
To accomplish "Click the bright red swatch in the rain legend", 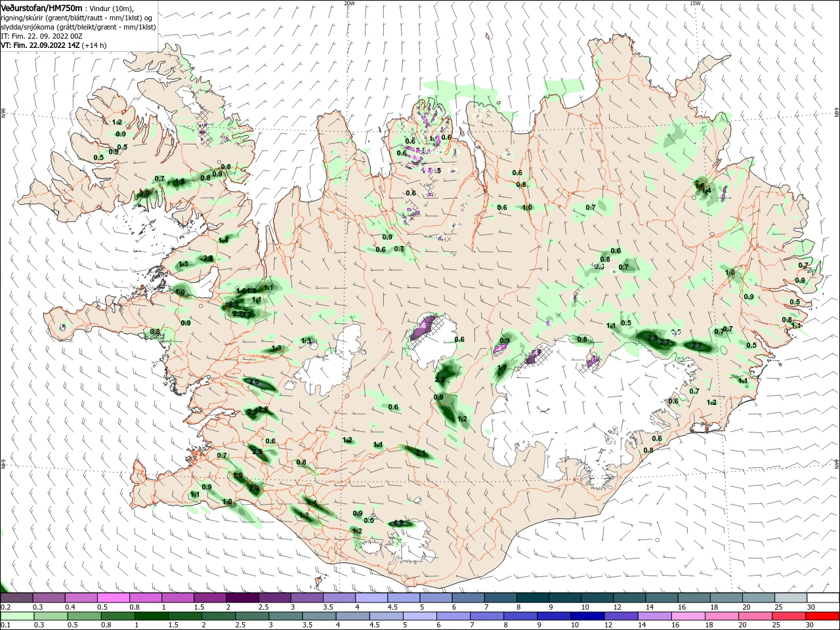I will 822,616.
